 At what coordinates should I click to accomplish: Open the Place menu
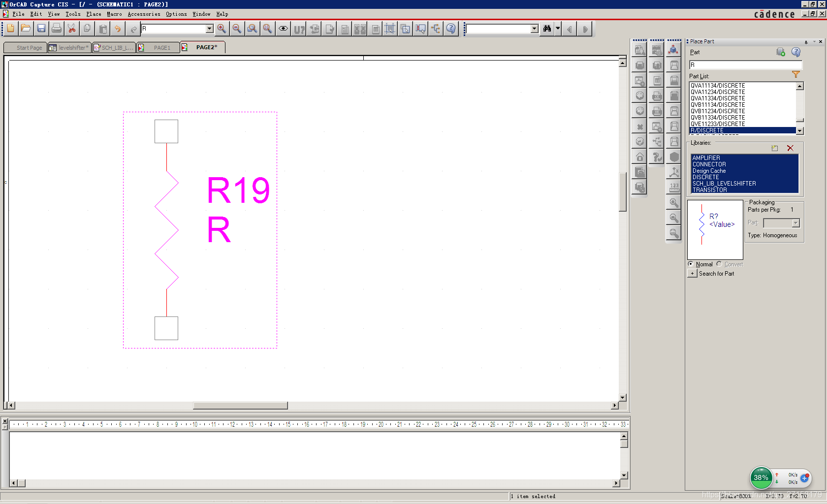(x=94, y=14)
